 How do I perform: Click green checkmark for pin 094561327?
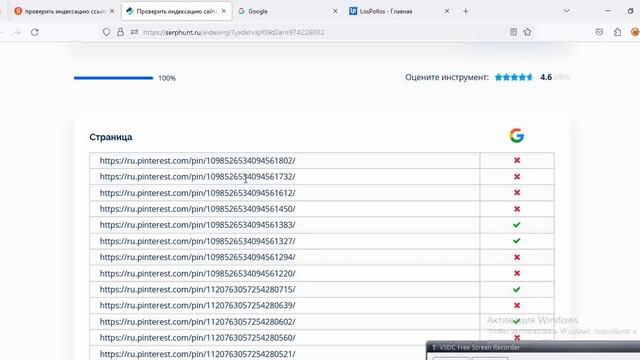(x=517, y=241)
